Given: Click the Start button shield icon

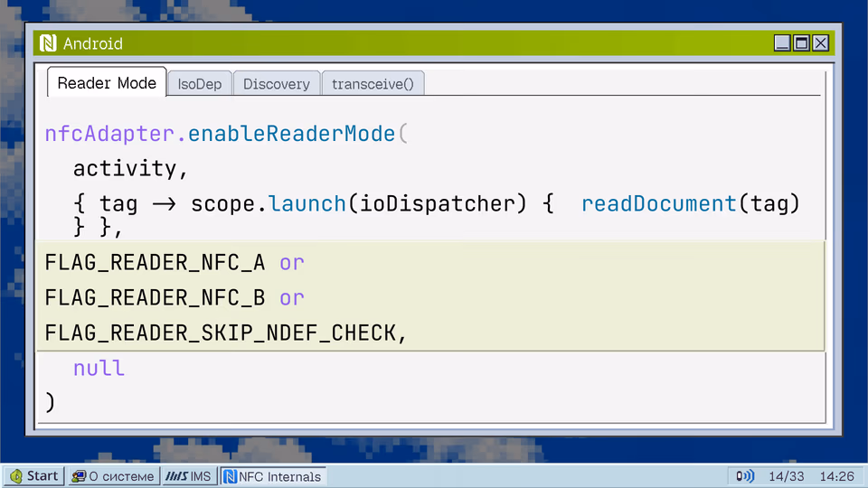Looking at the screenshot, I should click(16, 476).
